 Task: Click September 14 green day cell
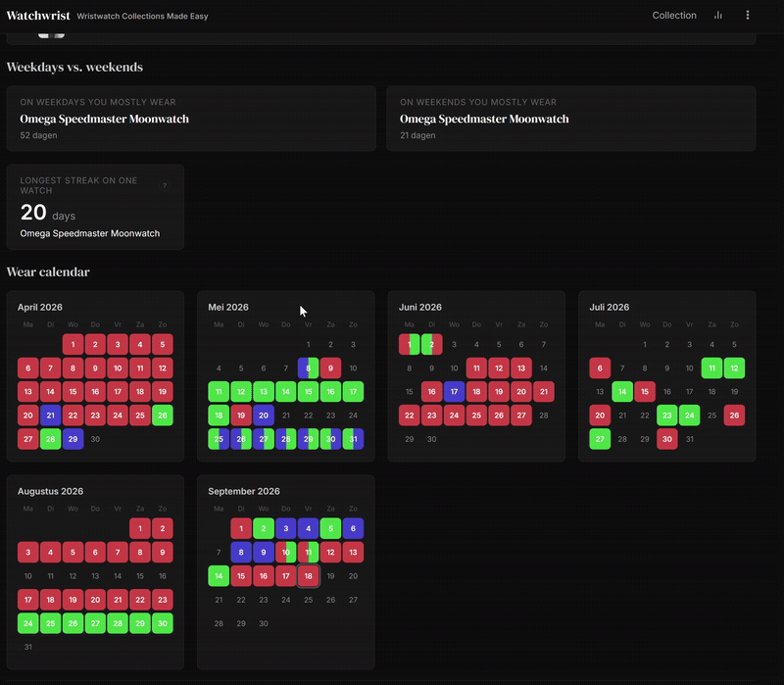(219, 576)
